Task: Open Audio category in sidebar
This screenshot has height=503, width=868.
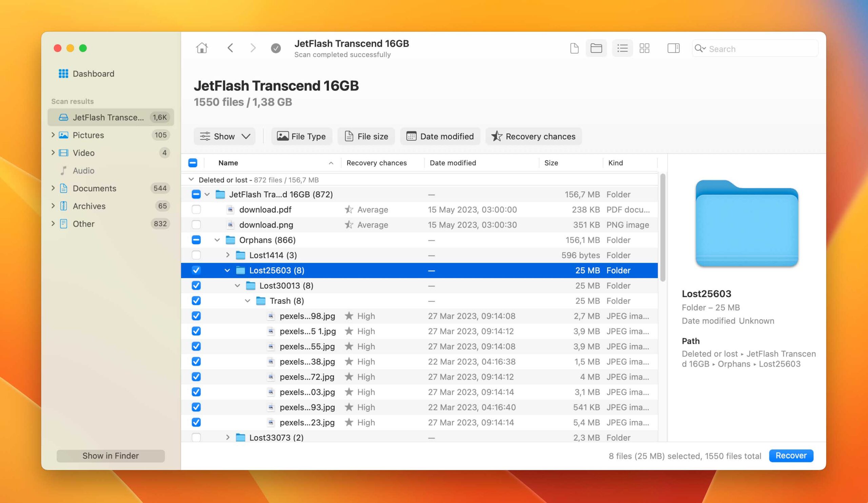Action: click(x=83, y=171)
